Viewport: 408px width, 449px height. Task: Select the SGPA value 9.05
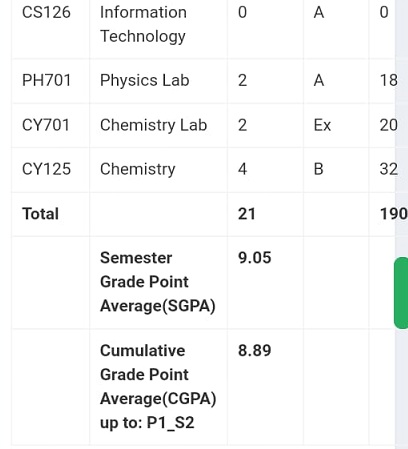coord(255,258)
